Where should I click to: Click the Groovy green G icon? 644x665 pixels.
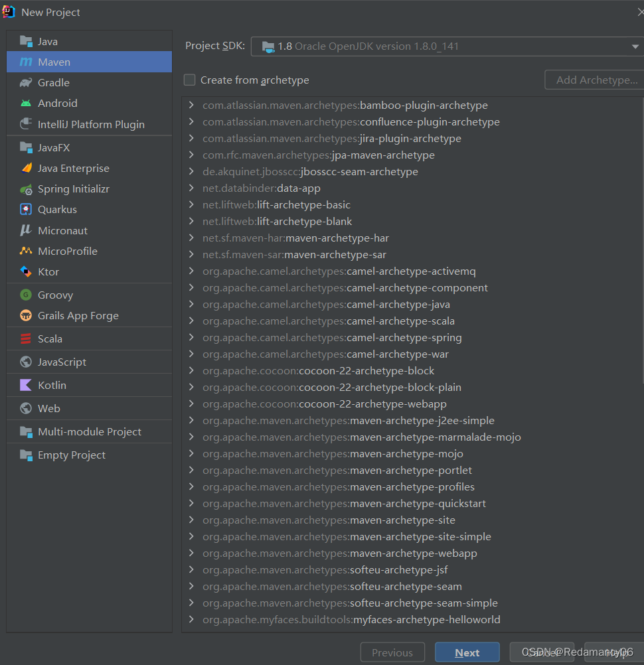click(x=26, y=295)
